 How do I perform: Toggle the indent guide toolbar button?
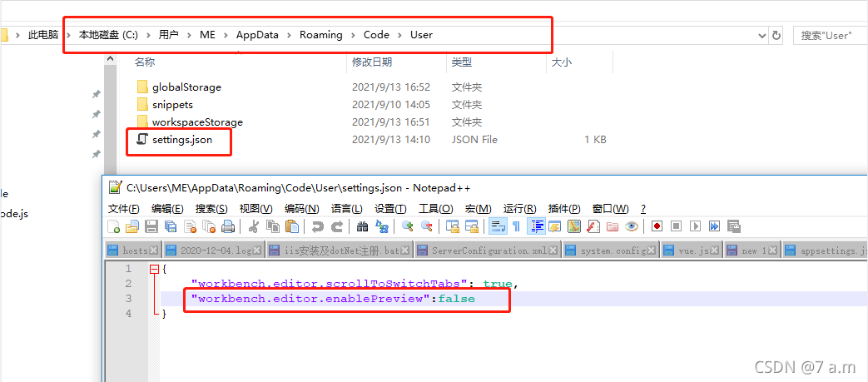click(x=536, y=226)
